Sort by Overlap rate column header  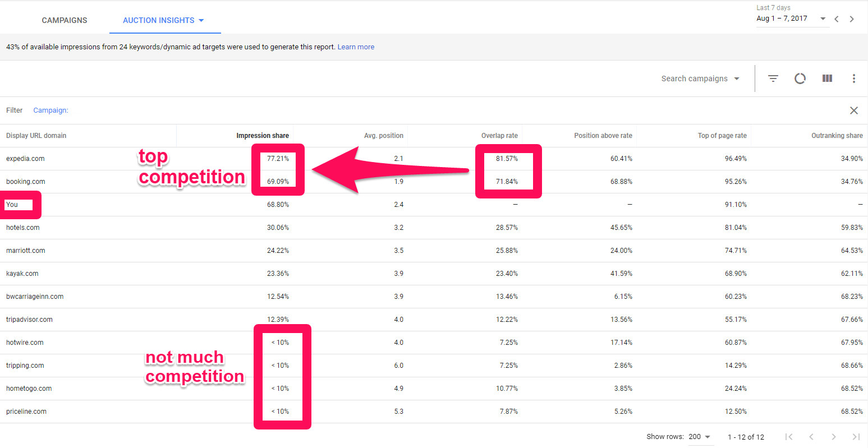pyautogui.click(x=499, y=136)
